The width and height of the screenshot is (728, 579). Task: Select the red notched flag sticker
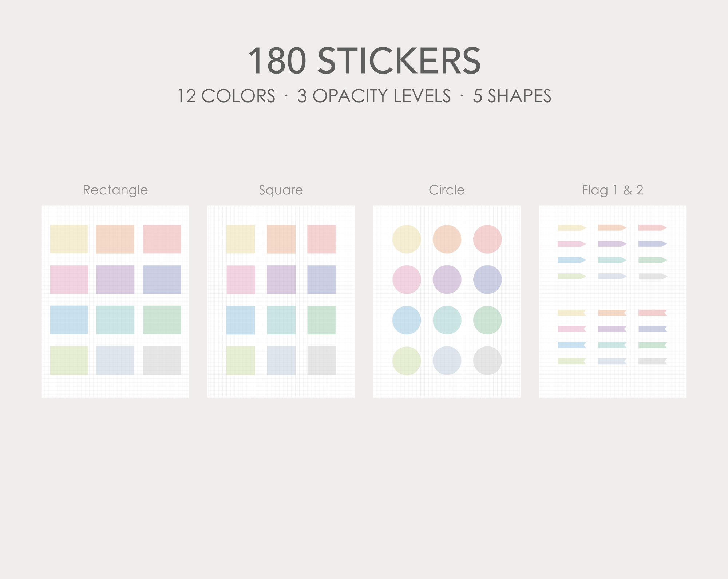pyautogui.click(x=653, y=313)
